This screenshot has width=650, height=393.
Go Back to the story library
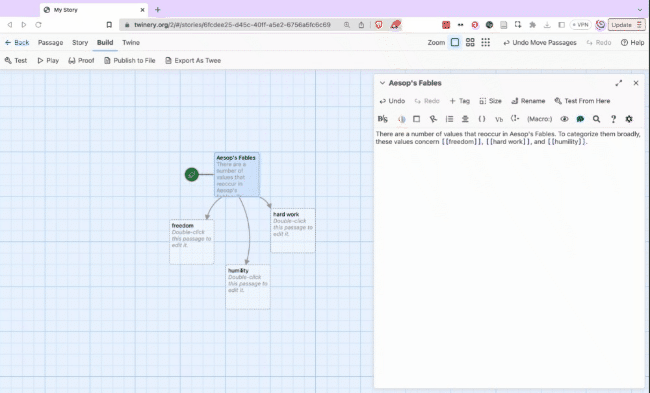(x=17, y=42)
